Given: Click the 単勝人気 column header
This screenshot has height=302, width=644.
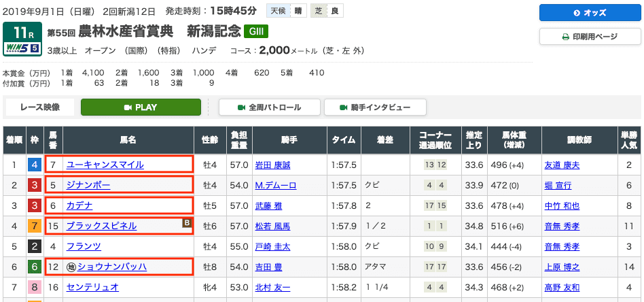Looking at the screenshot, I should tap(629, 140).
